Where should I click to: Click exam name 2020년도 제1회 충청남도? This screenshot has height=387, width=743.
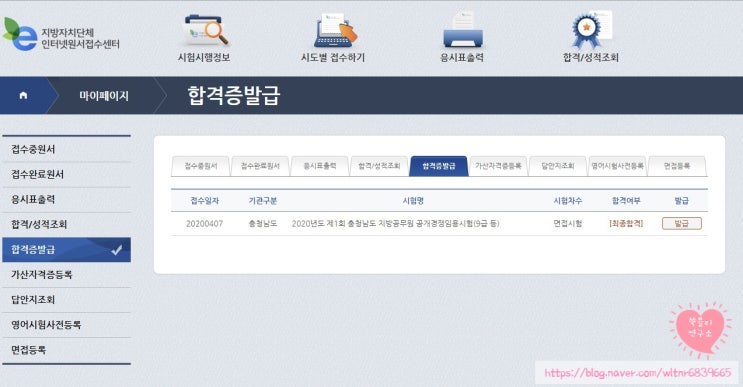(395, 224)
